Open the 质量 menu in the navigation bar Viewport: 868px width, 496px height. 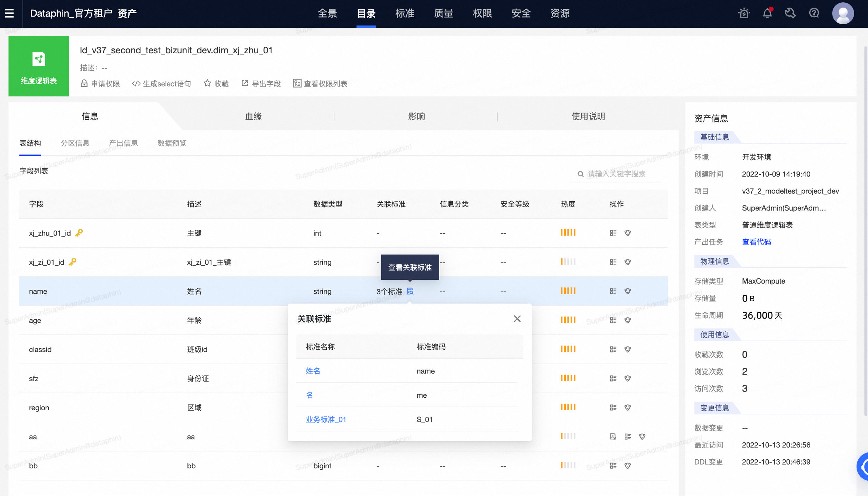click(x=443, y=13)
